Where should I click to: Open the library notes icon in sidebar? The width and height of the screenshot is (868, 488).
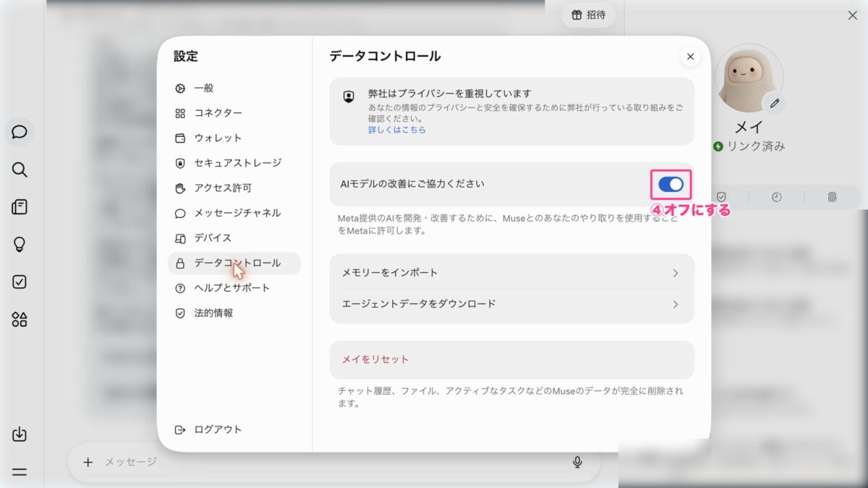(x=20, y=208)
